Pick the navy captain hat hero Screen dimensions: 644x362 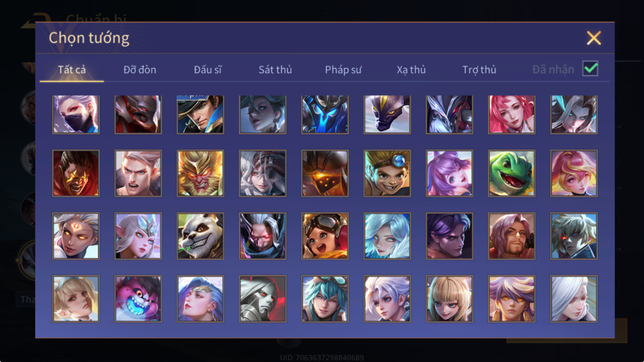point(200,114)
